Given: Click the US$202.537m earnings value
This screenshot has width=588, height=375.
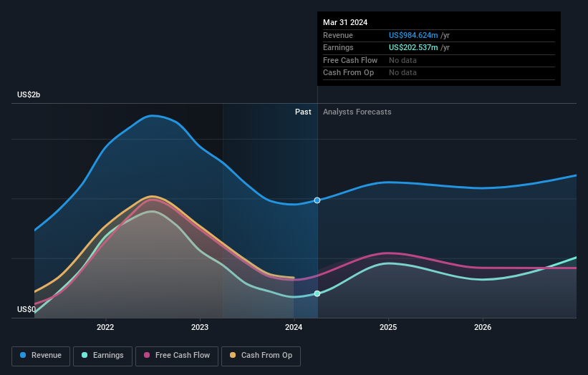Looking at the screenshot, I should [413, 47].
